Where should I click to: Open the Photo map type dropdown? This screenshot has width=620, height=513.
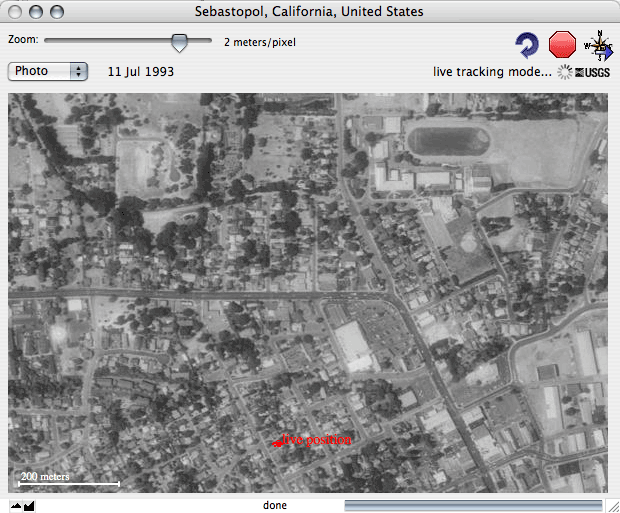[48, 71]
